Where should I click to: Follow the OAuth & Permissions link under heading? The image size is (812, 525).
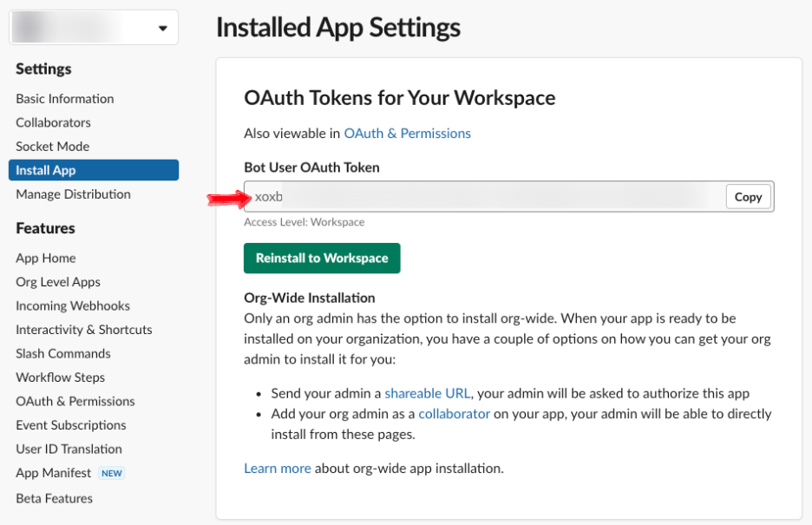(x=407, y=134)
